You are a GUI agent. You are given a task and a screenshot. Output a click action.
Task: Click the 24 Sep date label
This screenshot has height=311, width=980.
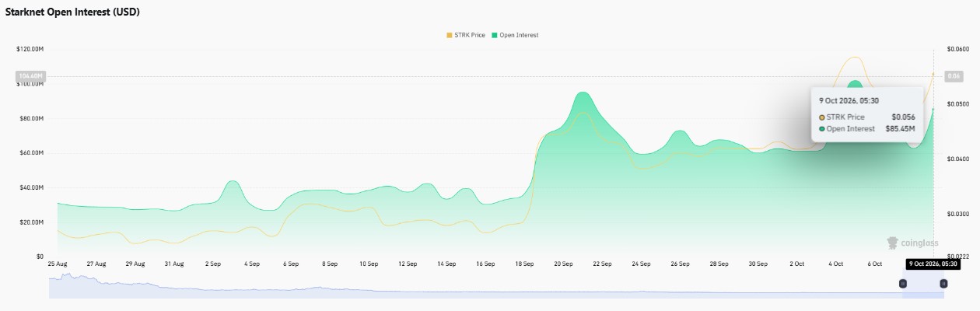pos(641,264)
